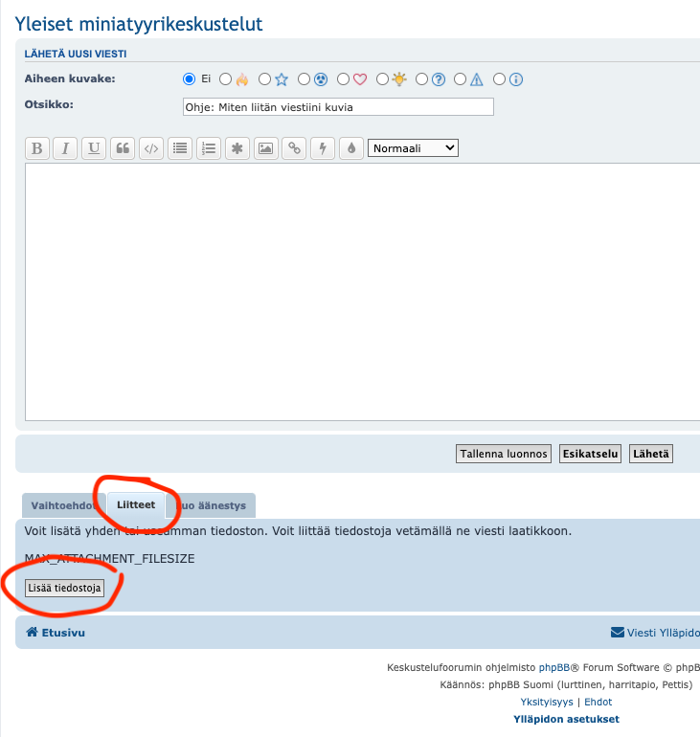Click the 'Aiheen kuvake:' label
Screen dimensions: 700x737
pos(70,78)
